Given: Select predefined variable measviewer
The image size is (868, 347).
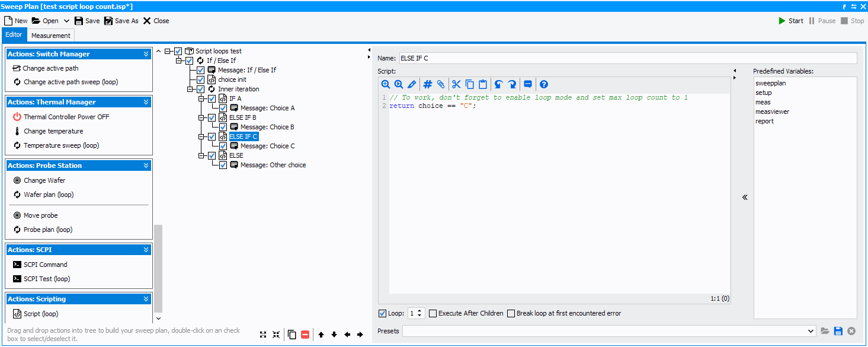Looking at the screenshot, I should [x=772, y=112].
